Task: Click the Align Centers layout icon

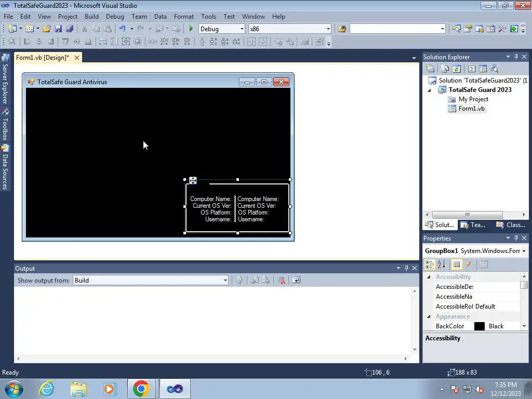Action: point(39,42)
